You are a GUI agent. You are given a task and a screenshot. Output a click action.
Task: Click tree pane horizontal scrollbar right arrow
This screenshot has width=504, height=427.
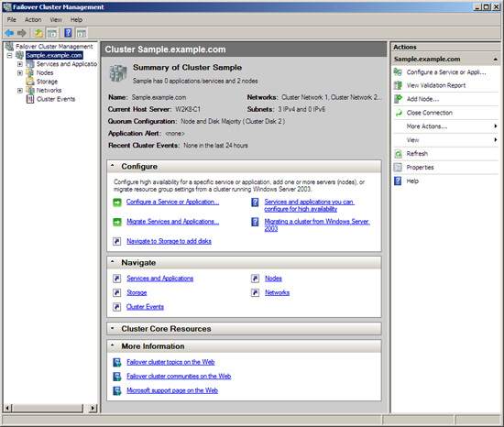coord(93,408)
